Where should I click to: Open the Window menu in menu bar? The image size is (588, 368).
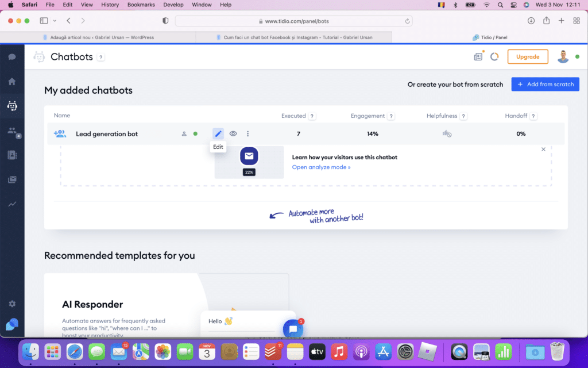point(202,5)
